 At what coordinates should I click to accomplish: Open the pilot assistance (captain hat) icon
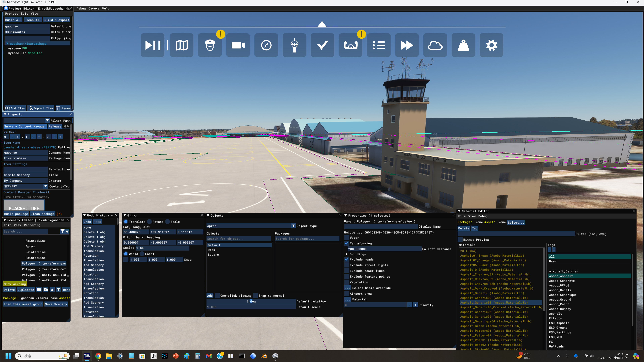point(210,45)
